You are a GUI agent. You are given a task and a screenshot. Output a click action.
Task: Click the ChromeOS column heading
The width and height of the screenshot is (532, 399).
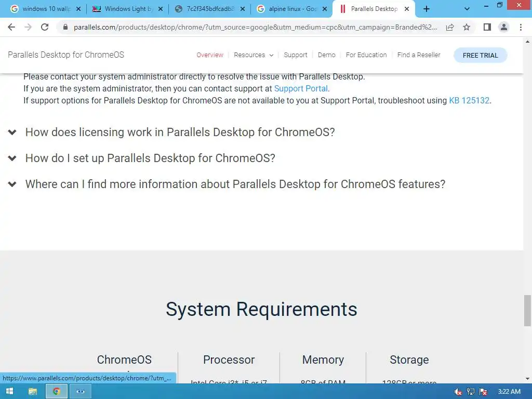124,360
